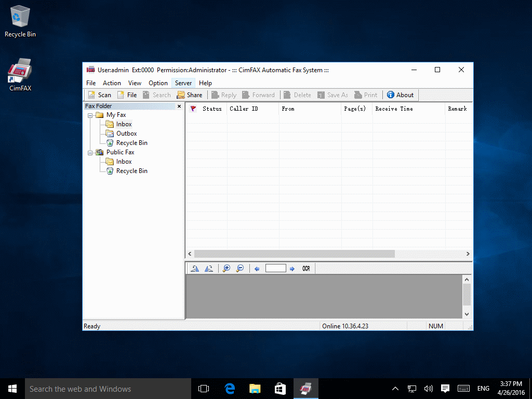The width and height of the screenshot is (532, 399).
Task: Close the Fax Folder pane
Action: tap(179, 106)
